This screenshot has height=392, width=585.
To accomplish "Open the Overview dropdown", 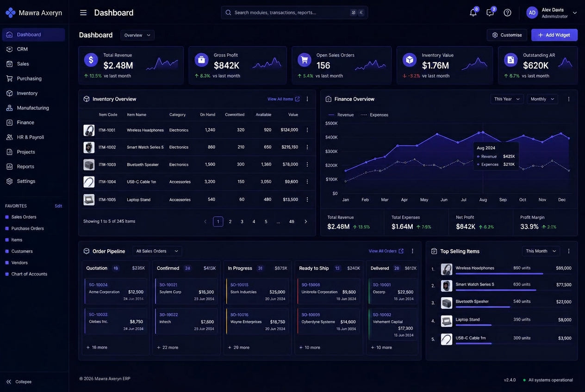I will tap(137, 35).
